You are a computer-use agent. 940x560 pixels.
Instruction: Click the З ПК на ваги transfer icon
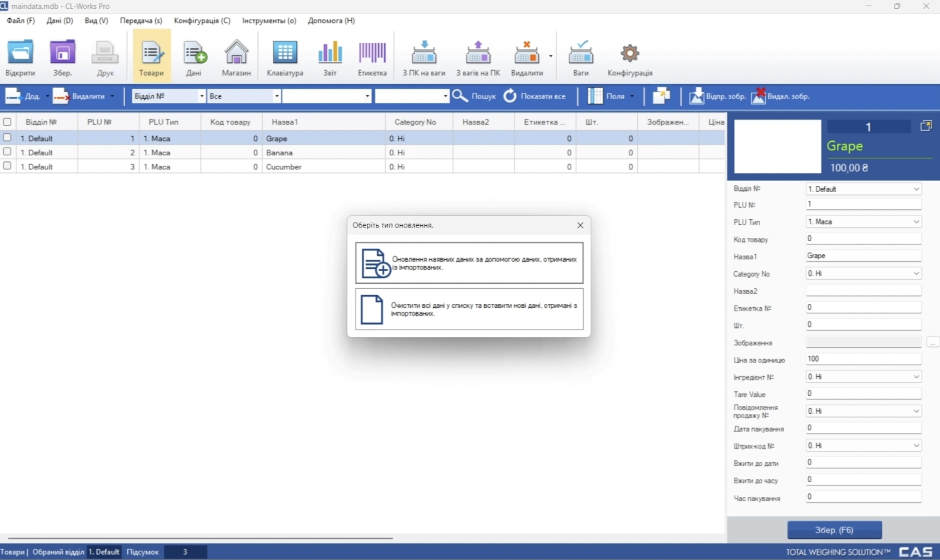tap(424, 53)
